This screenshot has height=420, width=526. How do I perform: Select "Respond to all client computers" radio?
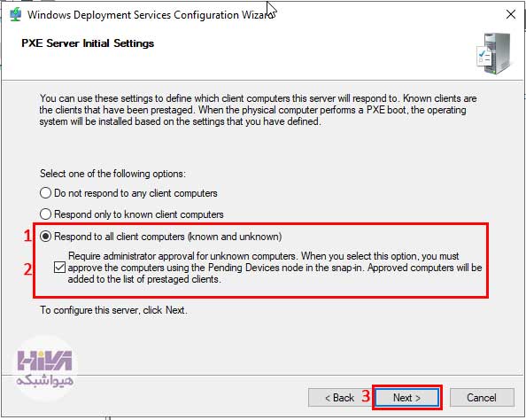click(x=45, y=237)
